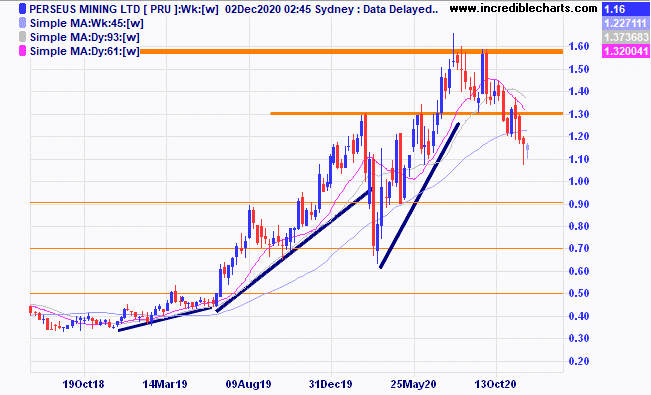Click the 1.227111 moving average value box
Screen dimensions: 651x395
coord(626,23)
